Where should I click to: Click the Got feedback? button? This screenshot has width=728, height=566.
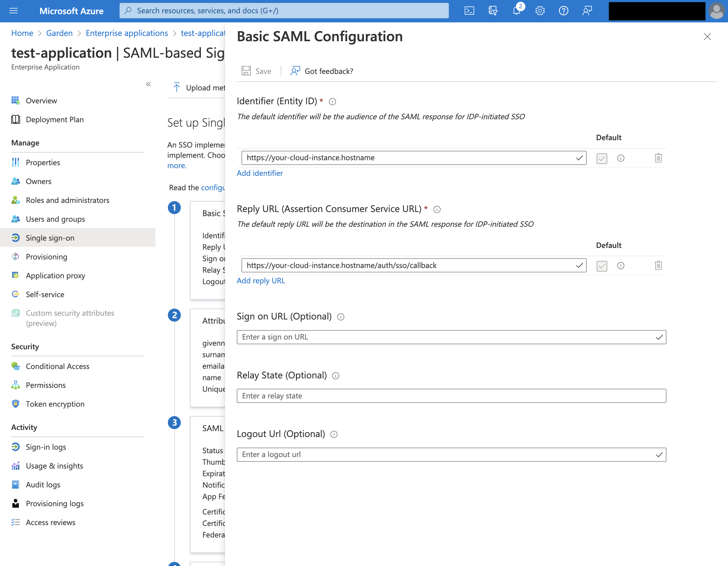322,71
